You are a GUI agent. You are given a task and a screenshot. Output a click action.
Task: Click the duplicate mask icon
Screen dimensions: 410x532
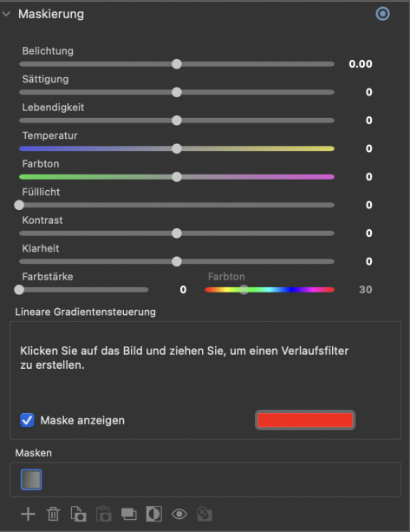pyautogui.click(x=129, y=514)
